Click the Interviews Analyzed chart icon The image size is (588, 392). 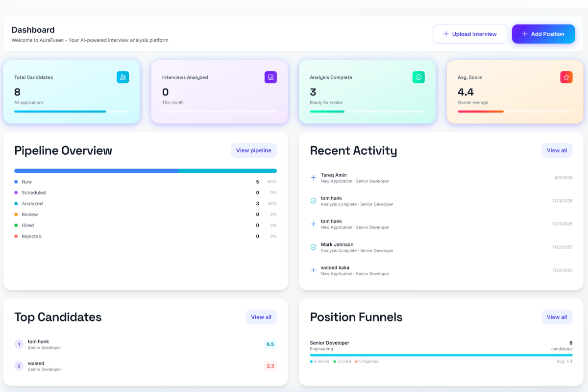[270, 77]
